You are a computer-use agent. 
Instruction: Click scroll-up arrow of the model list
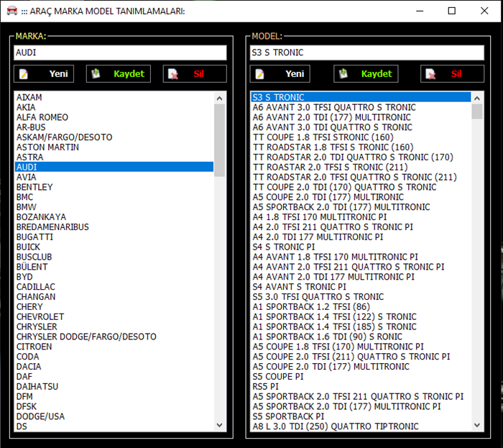tap(477, 99)
